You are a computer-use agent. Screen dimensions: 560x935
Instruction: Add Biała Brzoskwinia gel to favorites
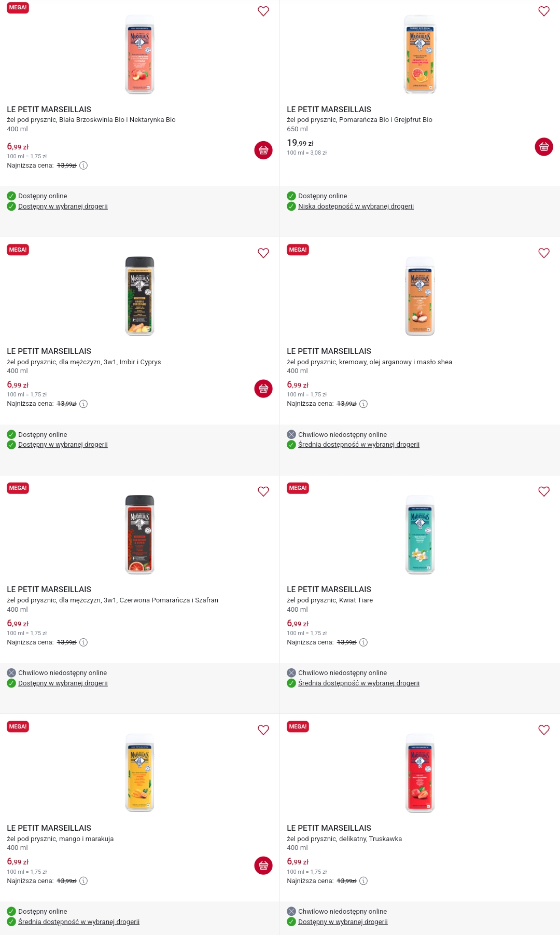pyautogui.click(x=263, y=11)
